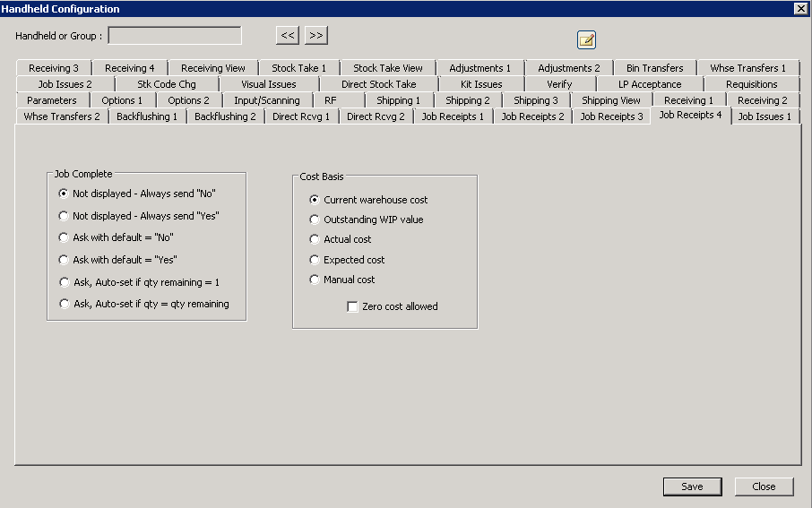Click the Save button
Viewport: 812px width, 508px height.
[x=692, y=486]
